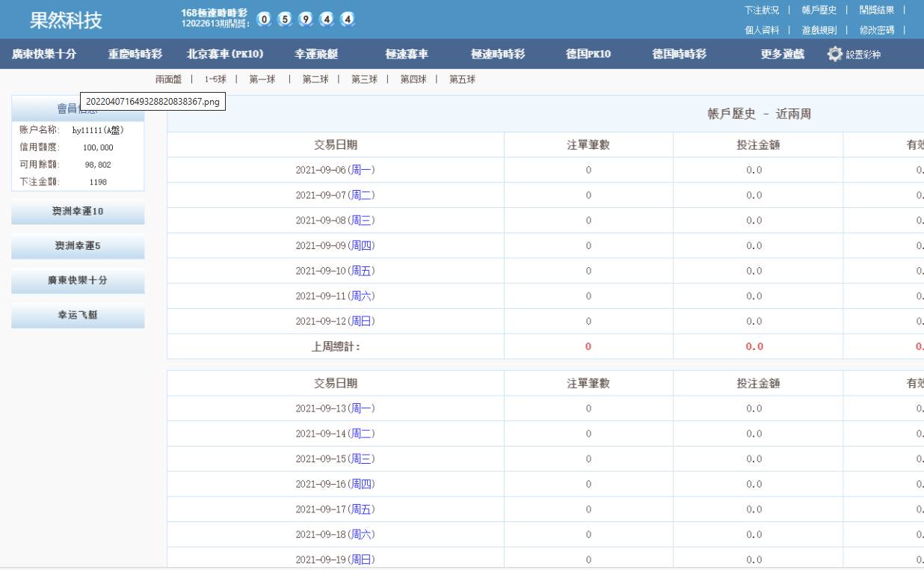Viewport: 924px width, 570px height.
Task: View 開獎结果 results
Action: point(877,10)
